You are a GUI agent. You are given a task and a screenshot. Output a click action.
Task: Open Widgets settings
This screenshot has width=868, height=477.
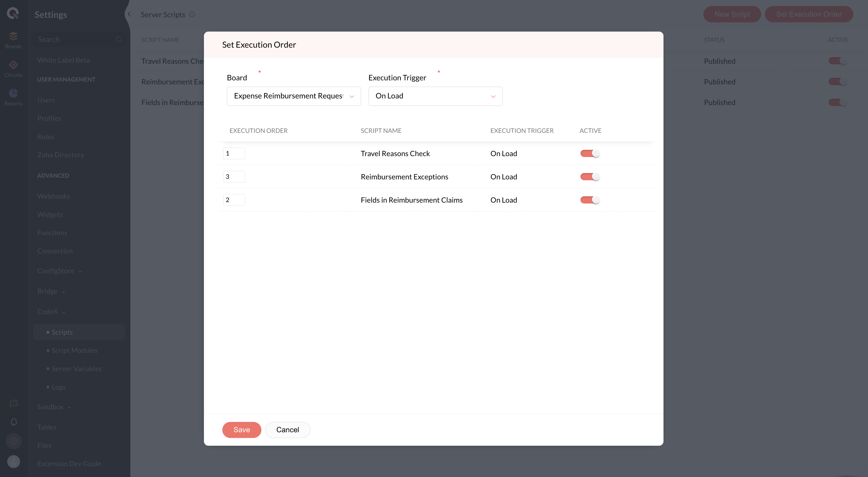pos(50,214)
